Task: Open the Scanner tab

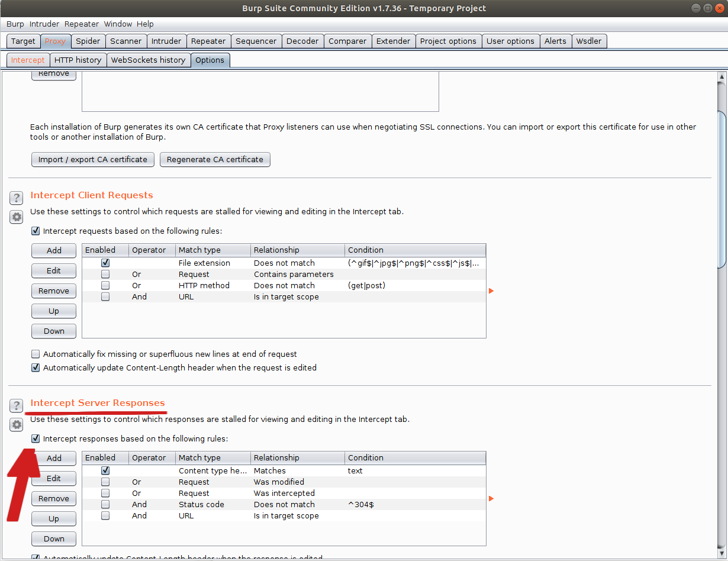Action: [126, 41]
